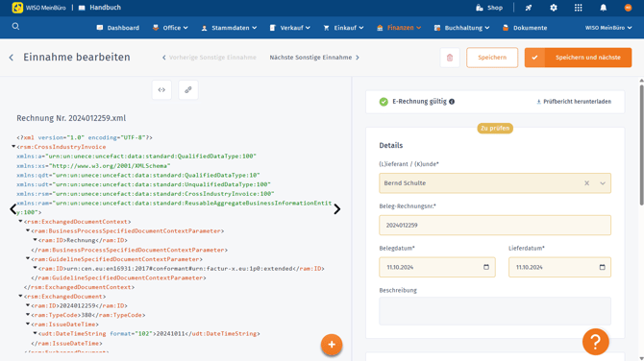This screenshot has height=361, width=644.
Task: Open the Handbuch link
Action: pos(100,8)
